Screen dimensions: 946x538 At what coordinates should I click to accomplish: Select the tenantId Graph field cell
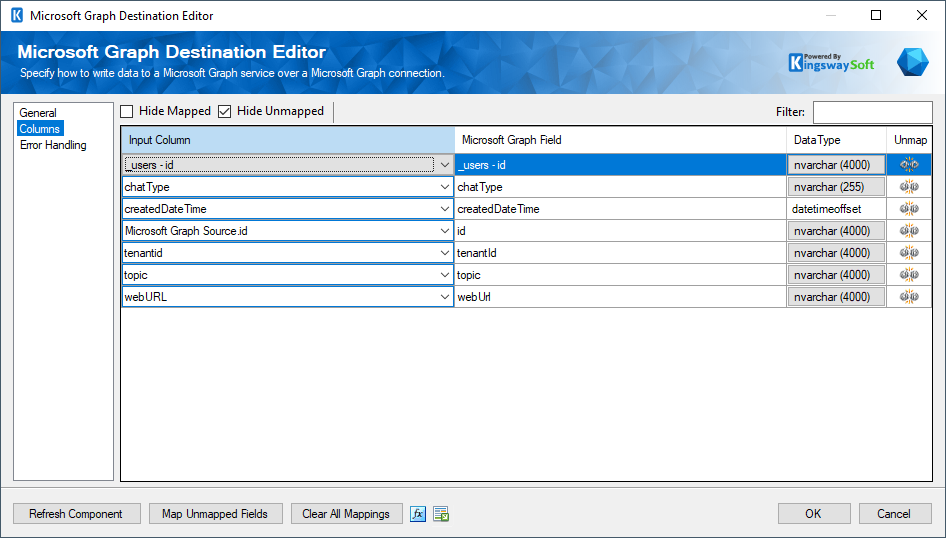point(621,253)
